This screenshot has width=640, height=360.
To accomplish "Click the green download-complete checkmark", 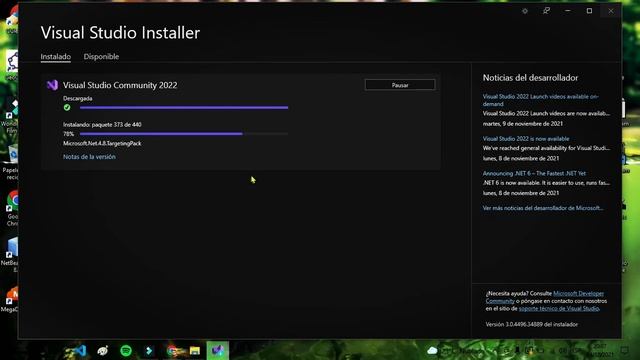I will tap(67, 107).
